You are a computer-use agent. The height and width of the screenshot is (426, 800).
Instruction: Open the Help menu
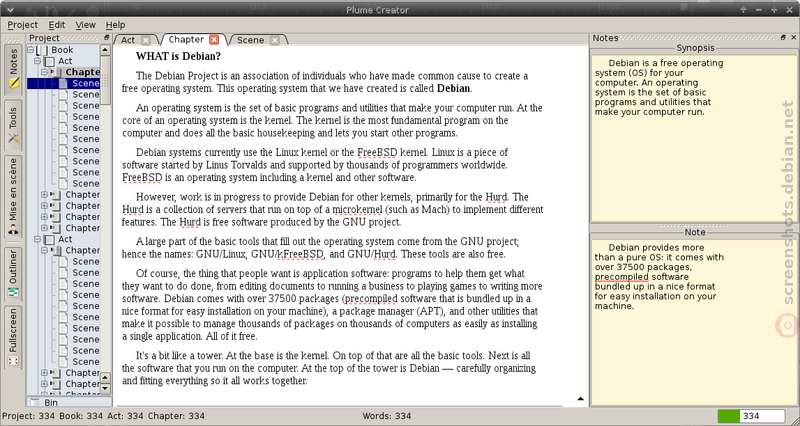115,24
